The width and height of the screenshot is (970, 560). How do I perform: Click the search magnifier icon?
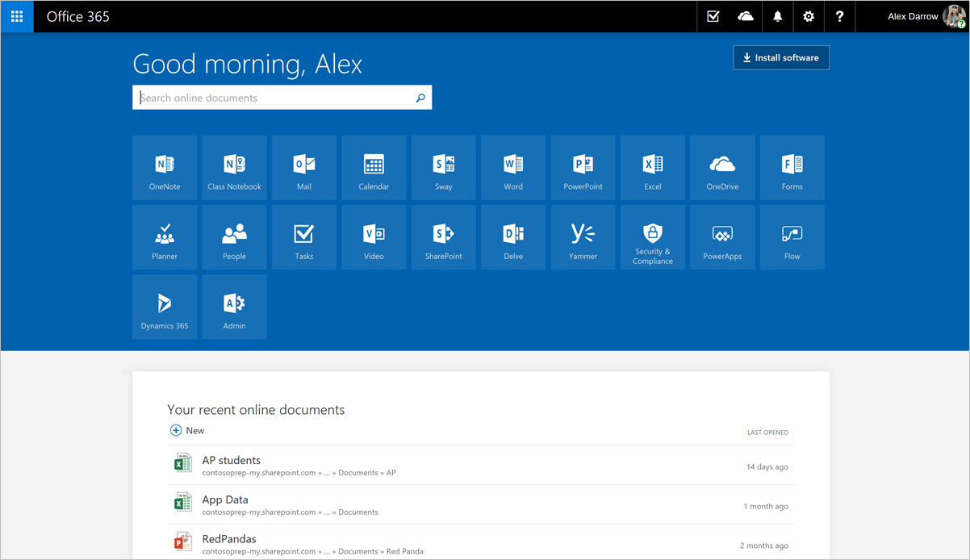pyautogui.click(x=420, y=98)
